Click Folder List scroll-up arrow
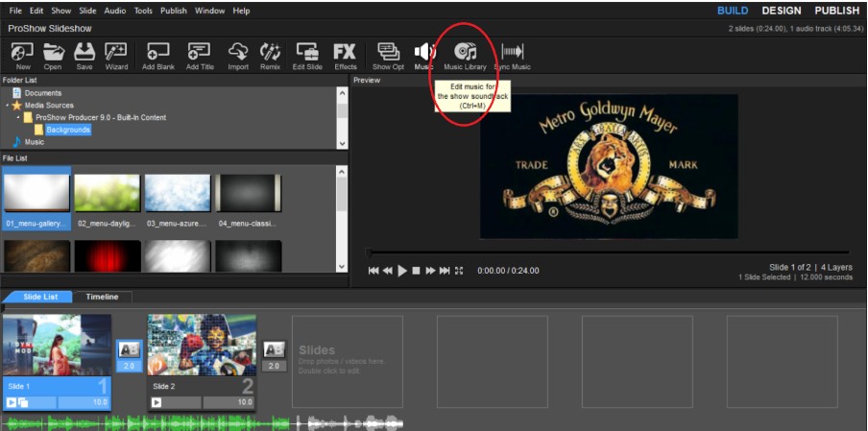Screen dimensions: 868x431 [x=343, y=93]
